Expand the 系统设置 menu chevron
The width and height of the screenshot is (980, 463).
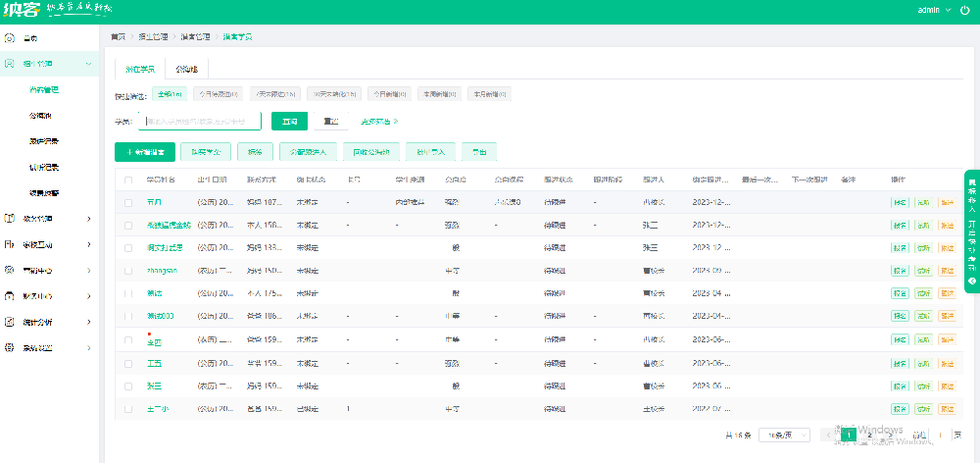(89, 348)
